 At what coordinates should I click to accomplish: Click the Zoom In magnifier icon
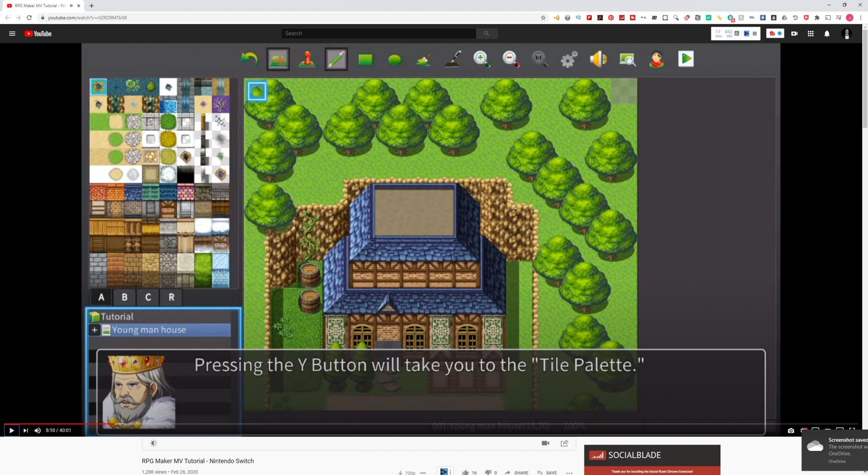point(482,59)
